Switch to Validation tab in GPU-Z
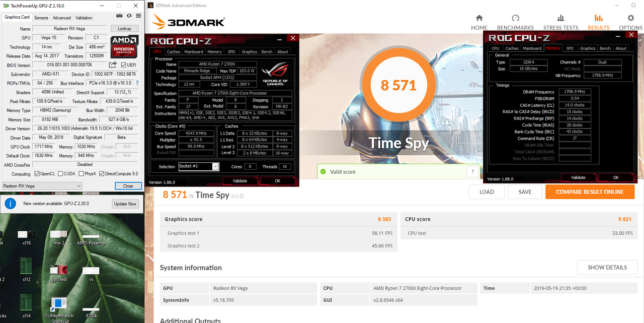Screen dimensions: 644x323 tap(84, 18)
